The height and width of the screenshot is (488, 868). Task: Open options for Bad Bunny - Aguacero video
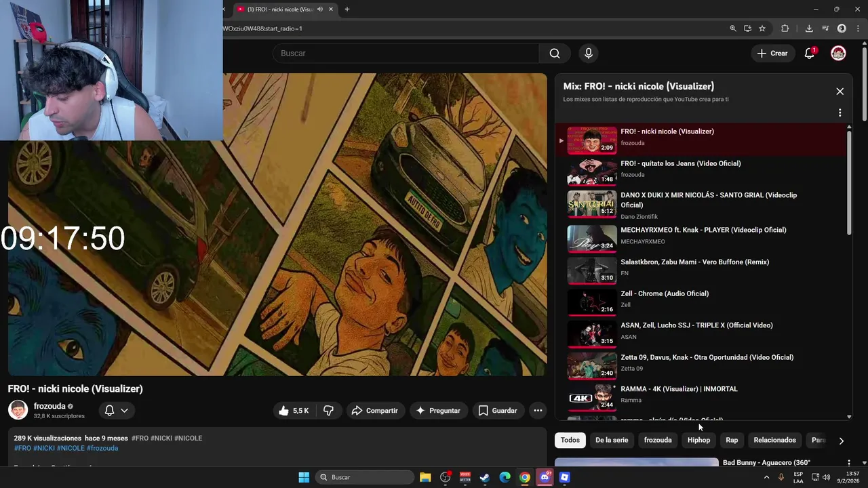[x=848, y=463]
